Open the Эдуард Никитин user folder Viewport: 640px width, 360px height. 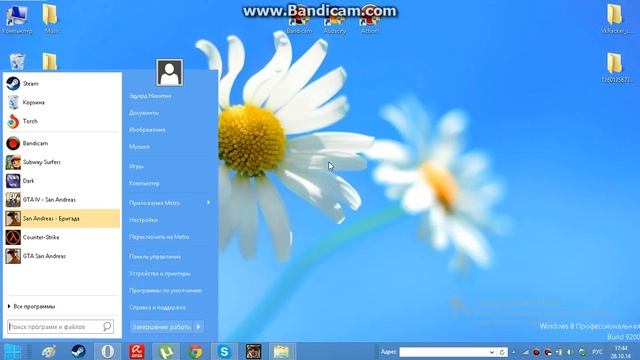point(150,96)
